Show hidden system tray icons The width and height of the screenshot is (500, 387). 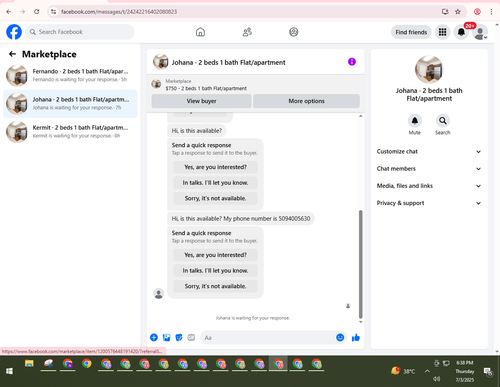(x=427, y=371)
